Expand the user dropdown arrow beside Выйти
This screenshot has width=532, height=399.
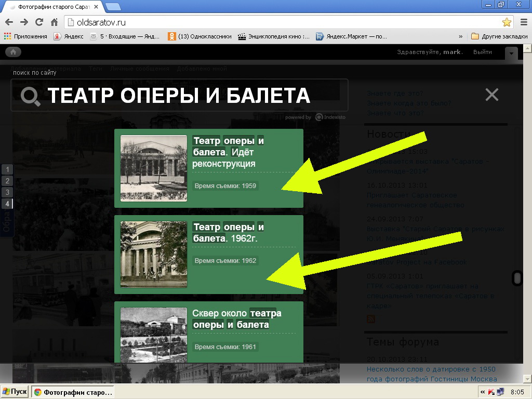[511, 54]
